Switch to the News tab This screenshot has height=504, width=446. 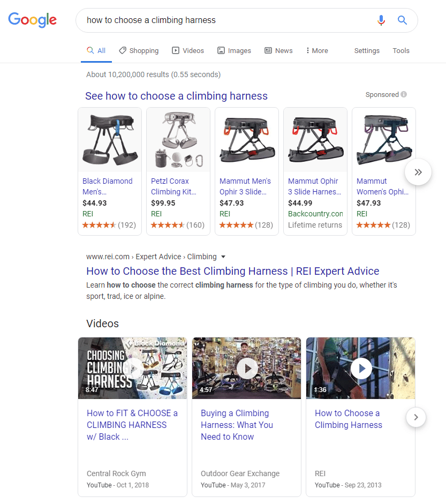tap(278, 51)
